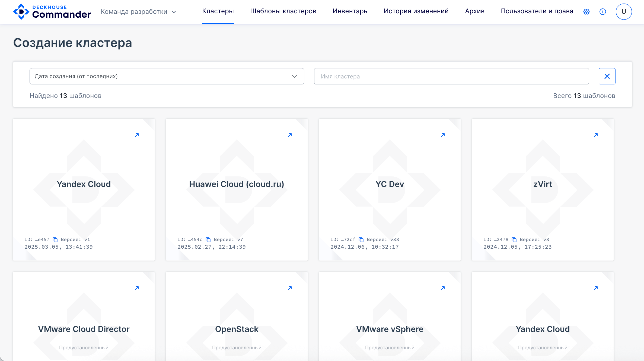Select the Yandex Cloud v1 template card
Screen dimensions: 644x361
click(84, 190)
